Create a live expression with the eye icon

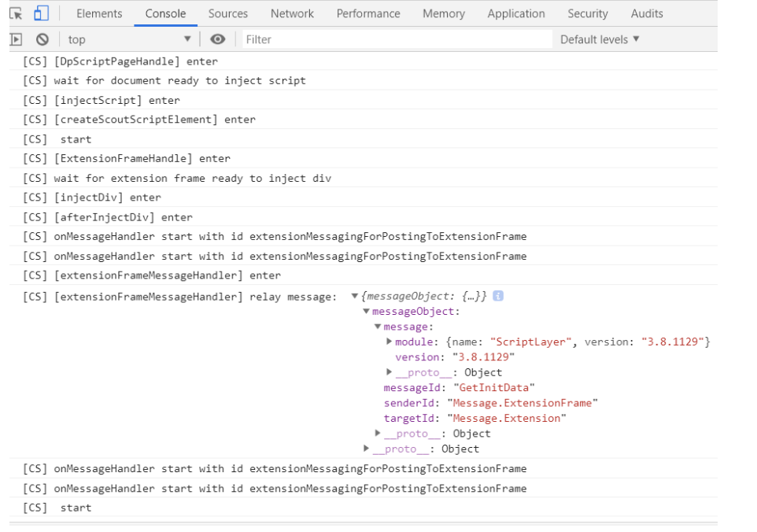(216, 39)
